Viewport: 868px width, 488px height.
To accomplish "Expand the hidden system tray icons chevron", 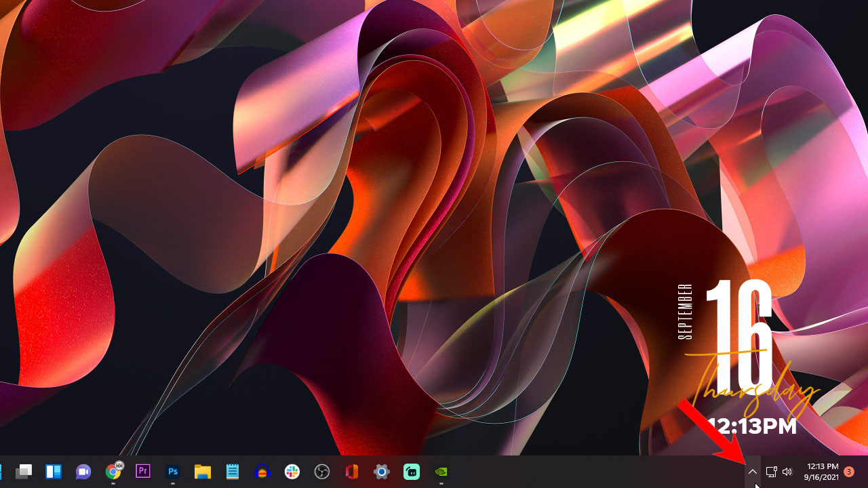I will click(x=753, y=472).
